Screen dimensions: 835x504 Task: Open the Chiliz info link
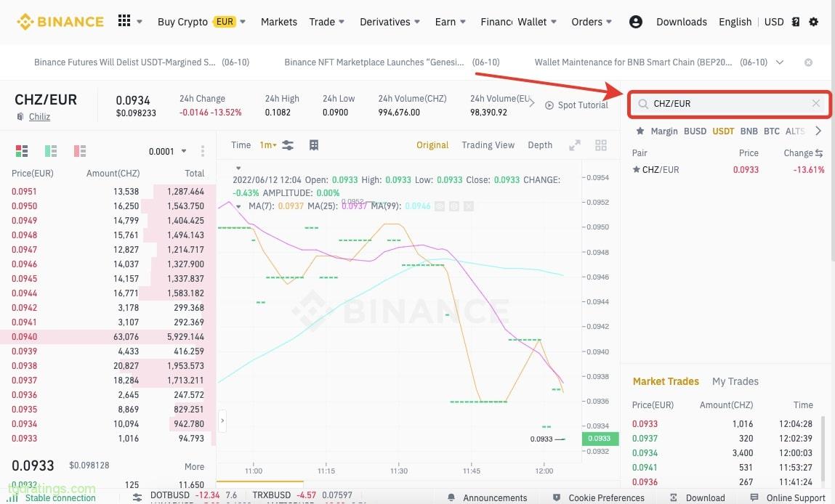[x=39, y=116]
